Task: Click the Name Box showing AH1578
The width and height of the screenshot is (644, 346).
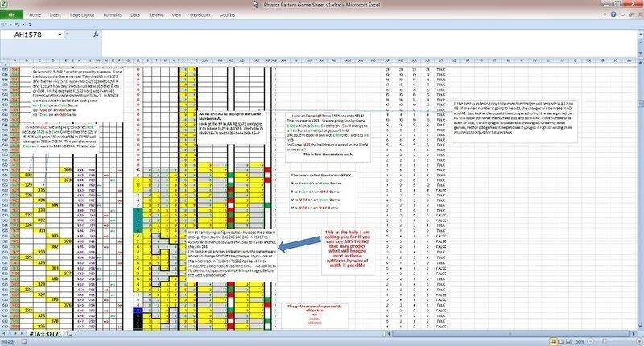Action: point(28,35)
